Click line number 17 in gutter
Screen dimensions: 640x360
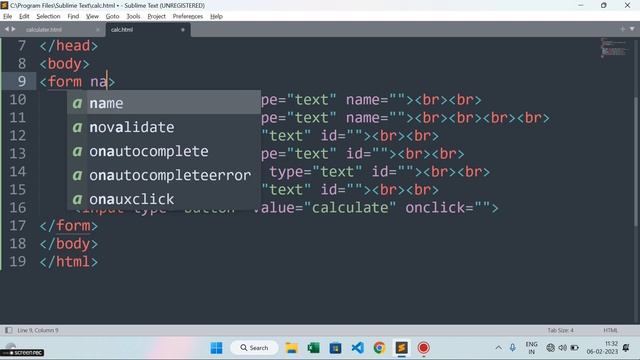18,226
